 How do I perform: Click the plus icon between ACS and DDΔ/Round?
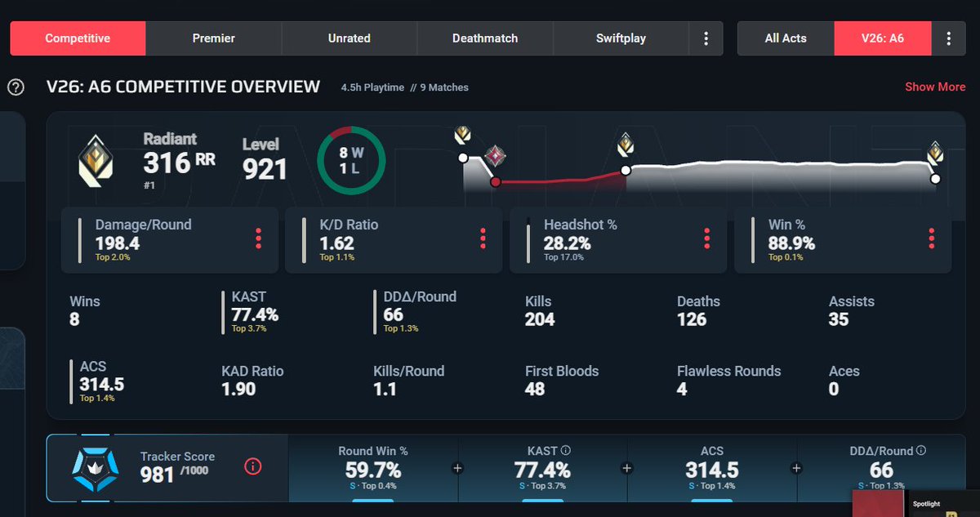point(797,468)
